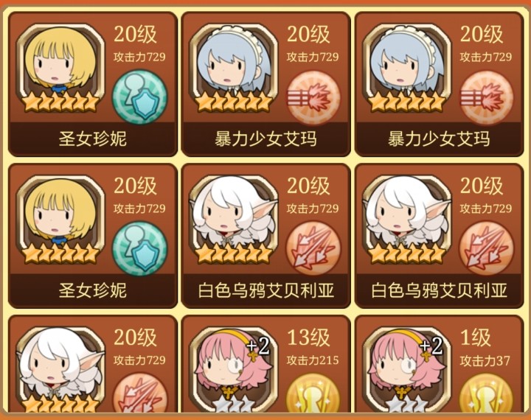The width and height of the screenshot is (531, 420).
Task: Click the 圣女珍妮 name label in the top row
Action: click(x=92, y=139)
